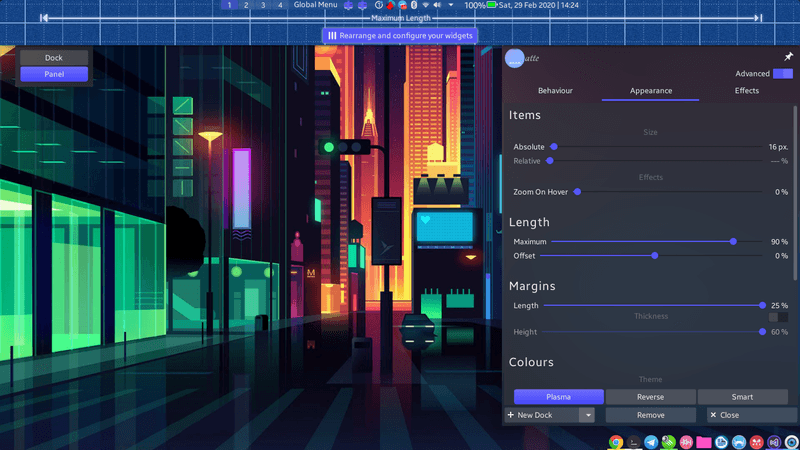Open the volume icon in top panel

(x=438, y=5)
